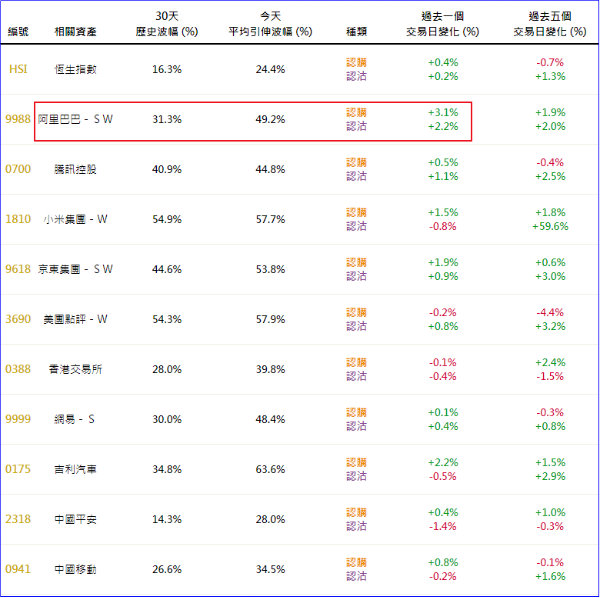Click the 種類 column header

click(x=356, y=31)
